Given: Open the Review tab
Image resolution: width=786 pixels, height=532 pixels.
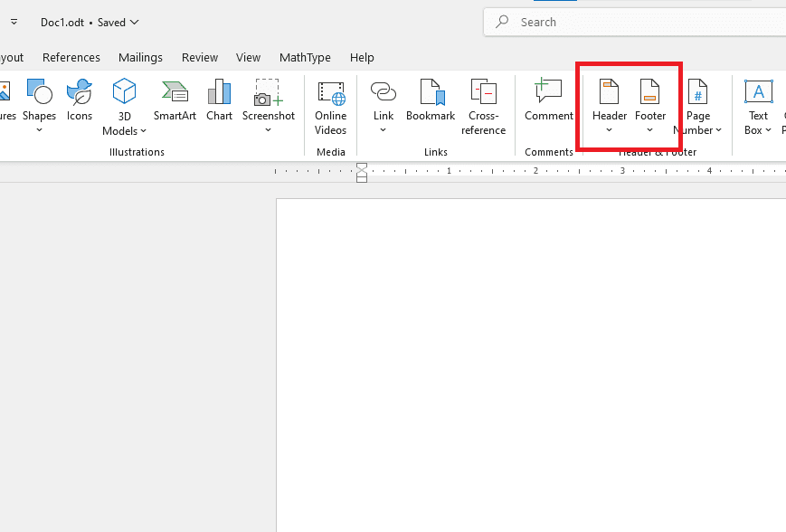Looking at the screenshot, I should (x=200, y=58).
